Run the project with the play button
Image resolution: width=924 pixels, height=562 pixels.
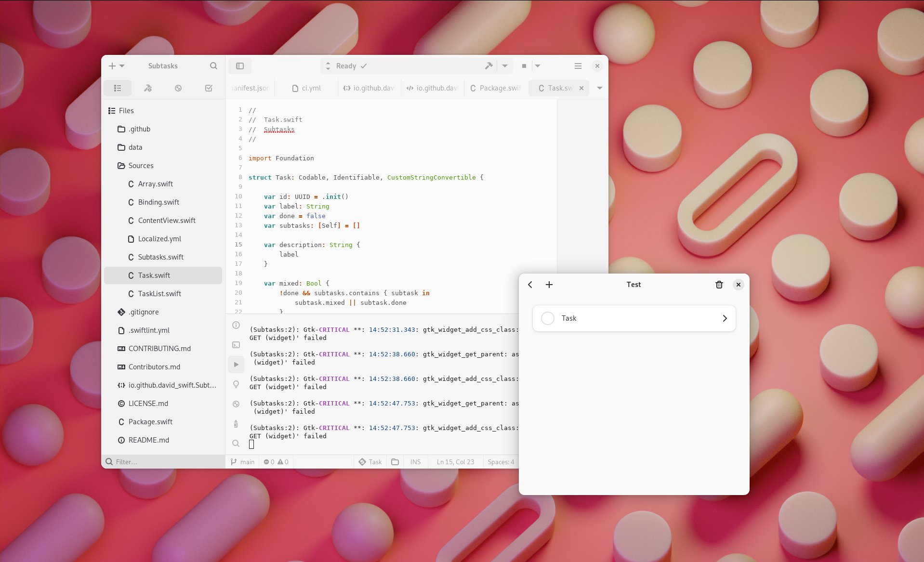point(488,65)
